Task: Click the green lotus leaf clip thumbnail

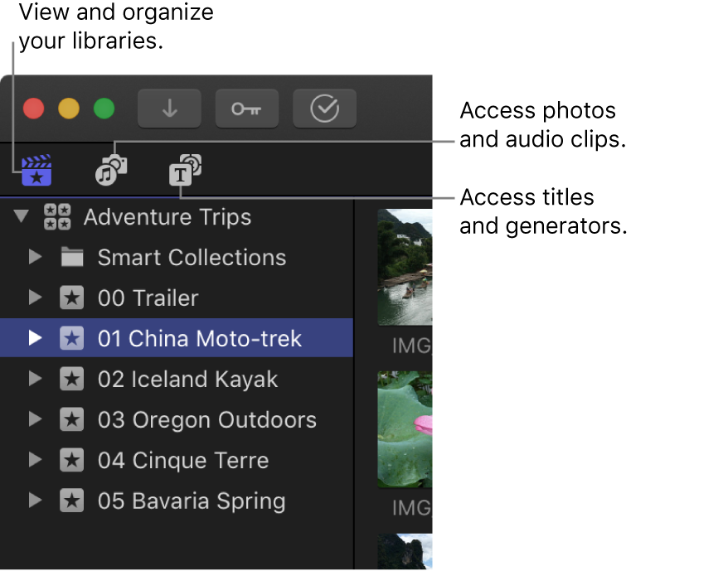Action: click(x=405, y=428)
